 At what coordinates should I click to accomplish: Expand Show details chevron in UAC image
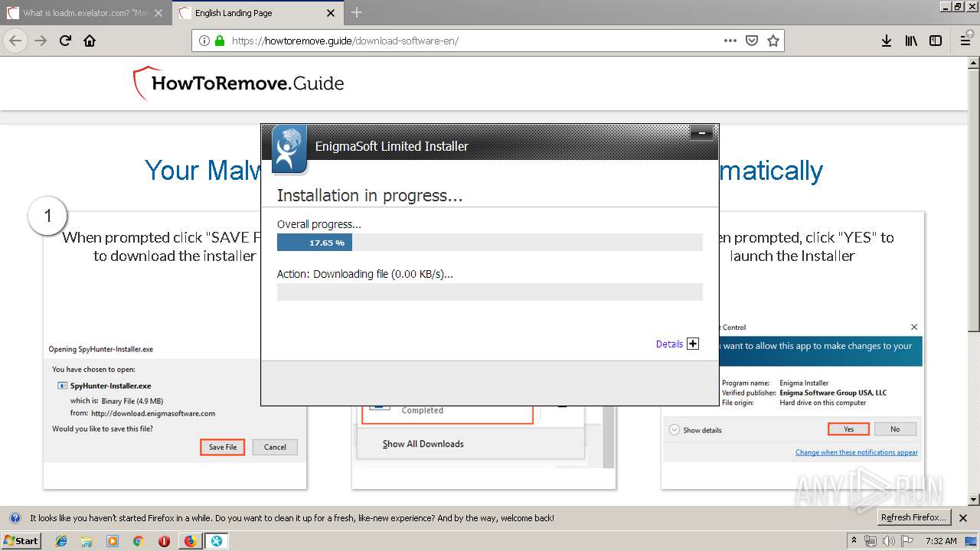point(675,430)
